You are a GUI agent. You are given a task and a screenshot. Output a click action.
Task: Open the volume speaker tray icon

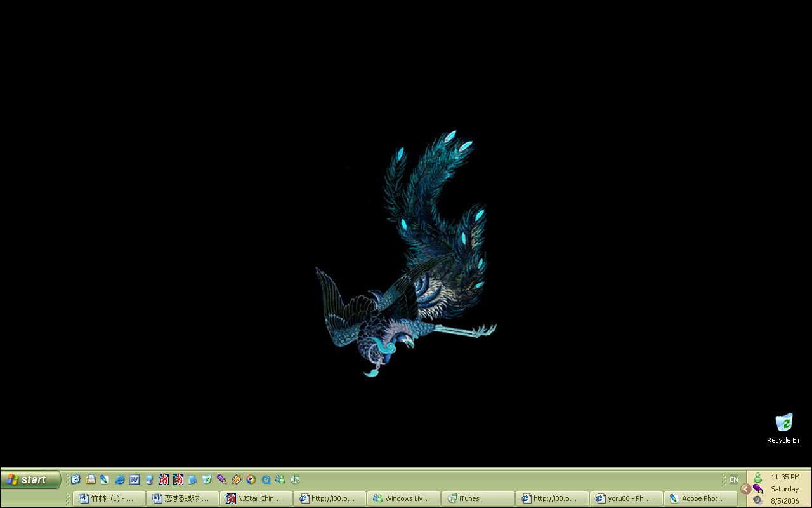(757, 500)
